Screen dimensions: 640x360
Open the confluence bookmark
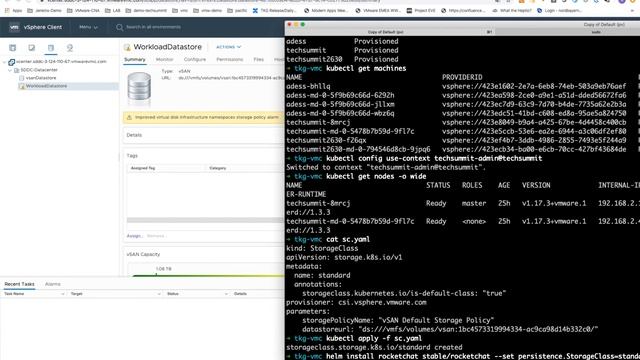click(463, 11)
